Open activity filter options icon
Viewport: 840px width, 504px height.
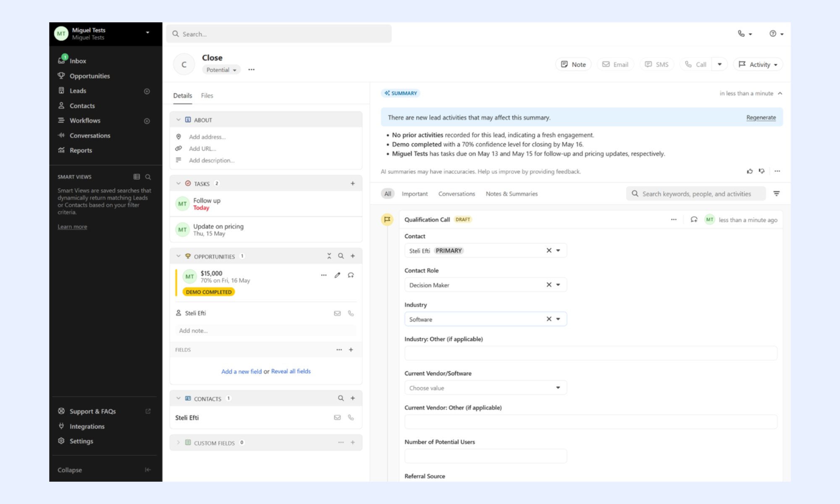[x=777, y=194]
